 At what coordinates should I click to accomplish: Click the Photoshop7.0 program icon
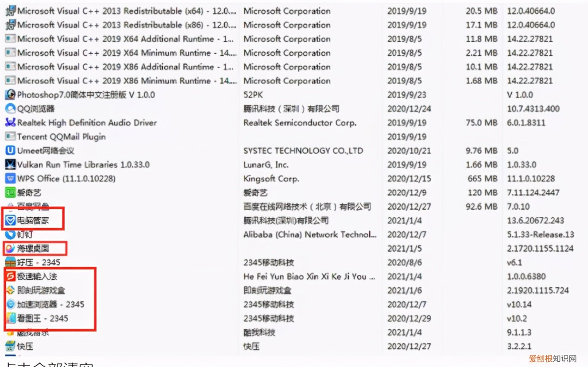(10, 95)
